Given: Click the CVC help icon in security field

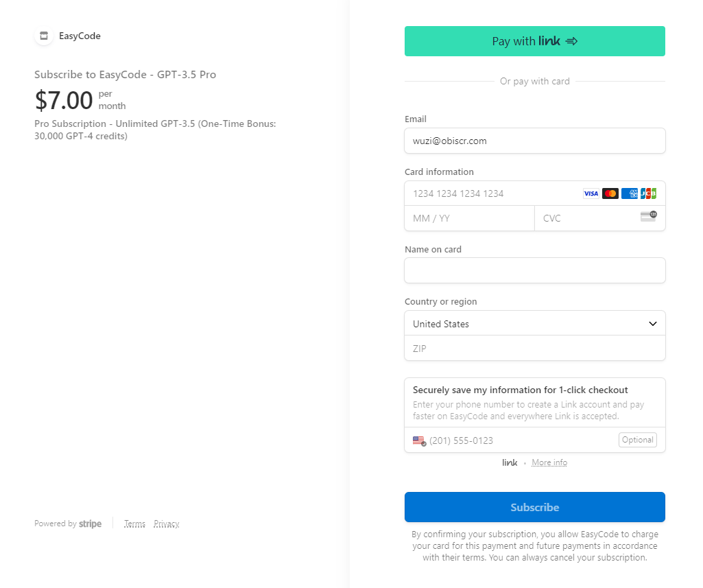Looking at the screenshot, I should coord(647,217).
